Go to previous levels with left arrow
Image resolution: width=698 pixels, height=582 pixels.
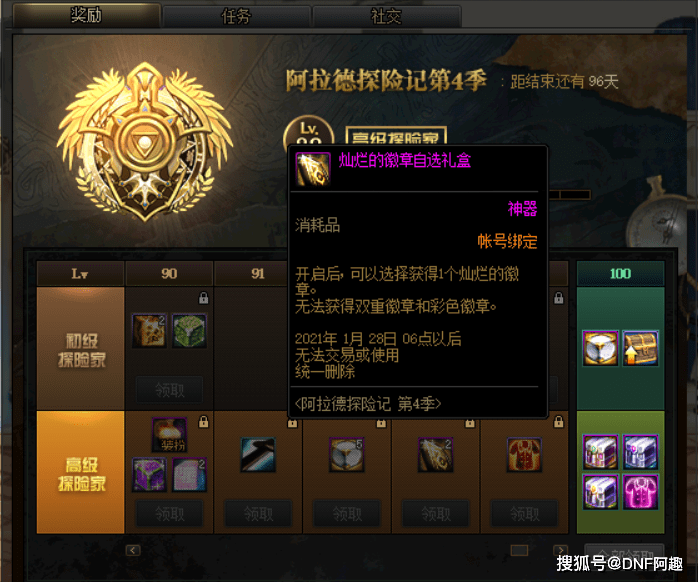[x=133, y=550]
